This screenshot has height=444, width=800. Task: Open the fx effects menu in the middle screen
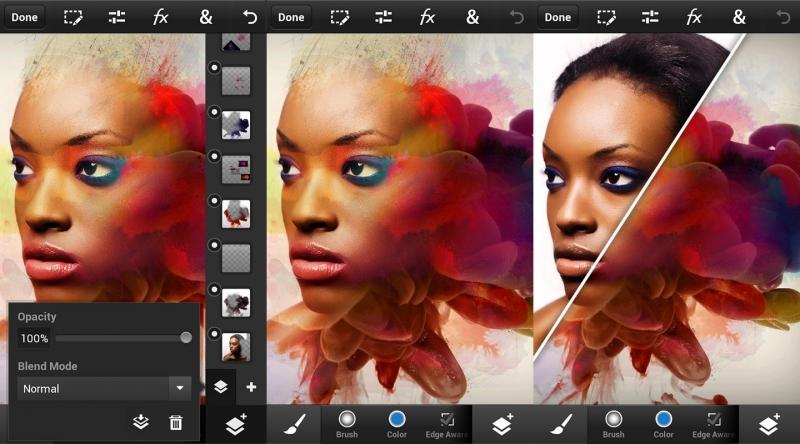[427, 17]
